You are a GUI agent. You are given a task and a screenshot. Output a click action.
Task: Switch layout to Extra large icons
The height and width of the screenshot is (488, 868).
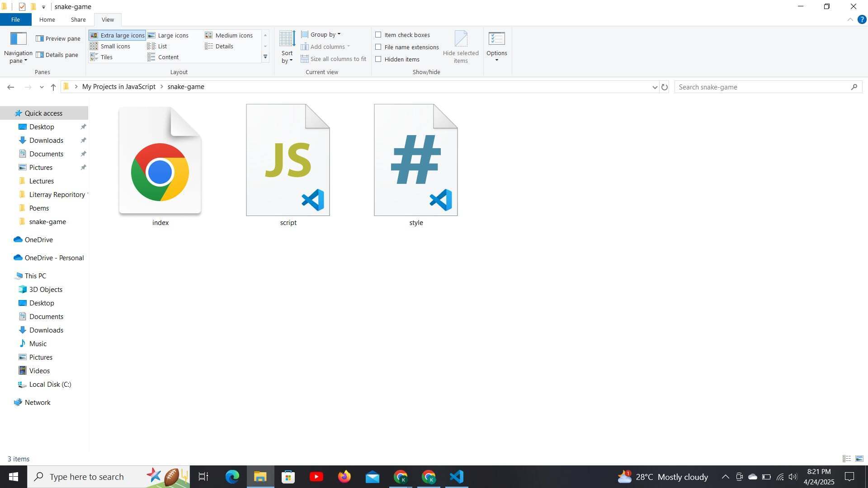tap(118, 35)
